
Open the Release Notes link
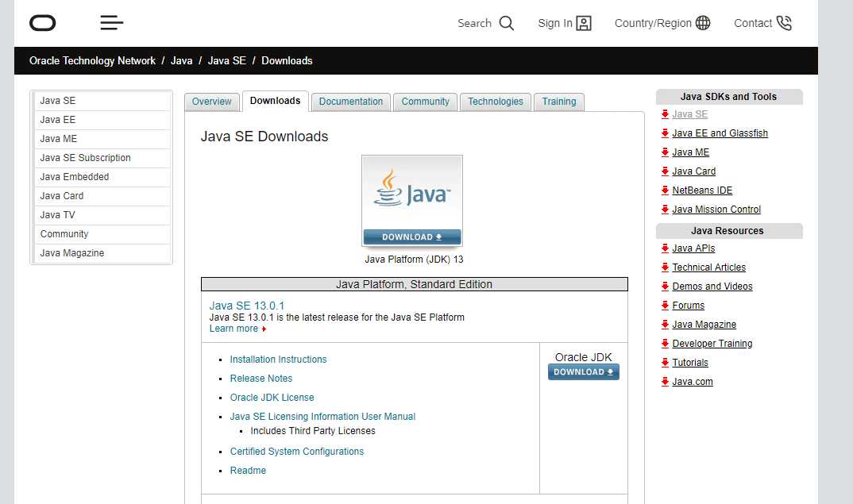tap(261, 379)
